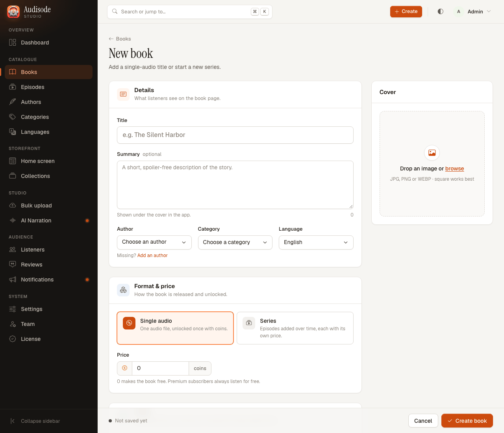Expand the Choose a category dropdown
Image resolution: width=504 pixels, height=433 pixels.
pyautogui.click(x=235, y=242)
